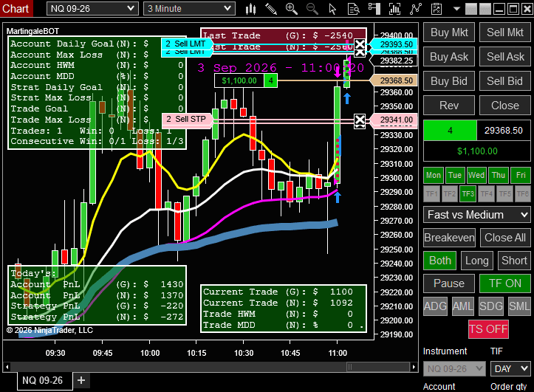Toggle the TF ON button
The image size is (534, 392).
pyautogui.click(x=505, y=283)
